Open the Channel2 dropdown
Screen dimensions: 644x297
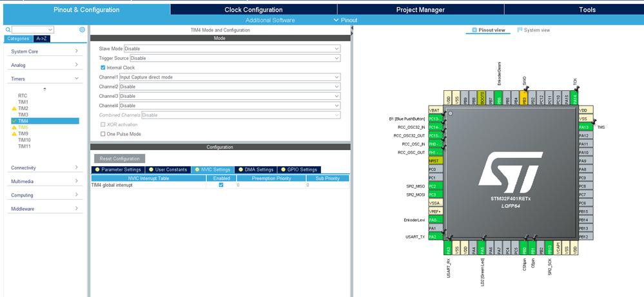tap(230, 86)
